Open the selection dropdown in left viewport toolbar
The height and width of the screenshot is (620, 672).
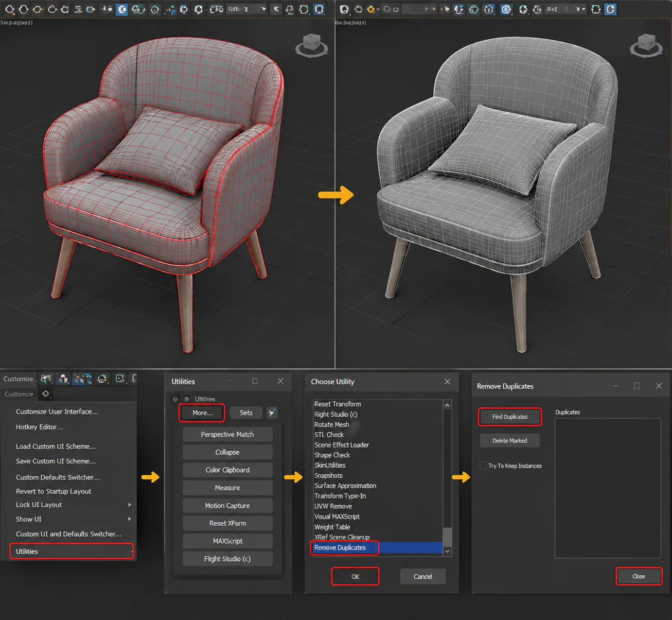click(247, 9)
